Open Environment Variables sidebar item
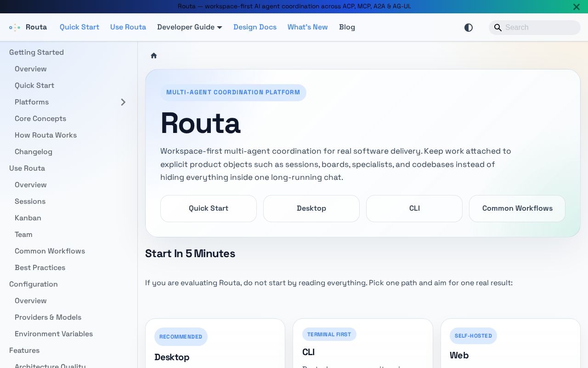 (x=54, y=334)
